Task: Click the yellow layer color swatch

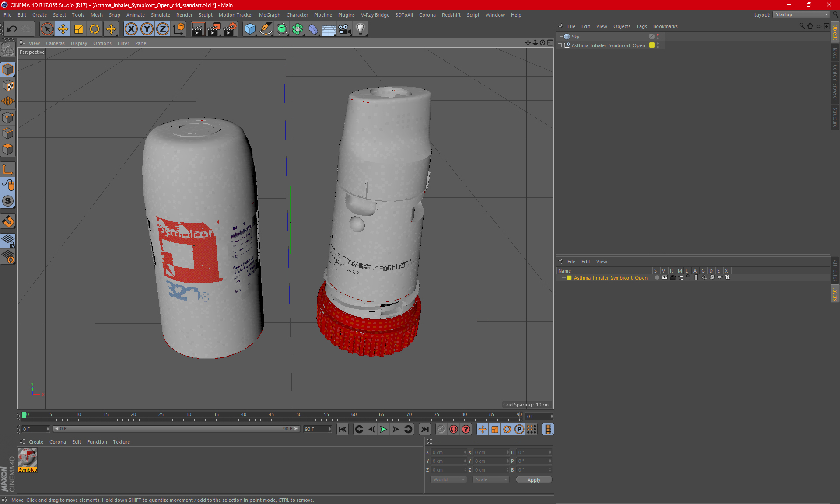Action: tap(652, 45)
